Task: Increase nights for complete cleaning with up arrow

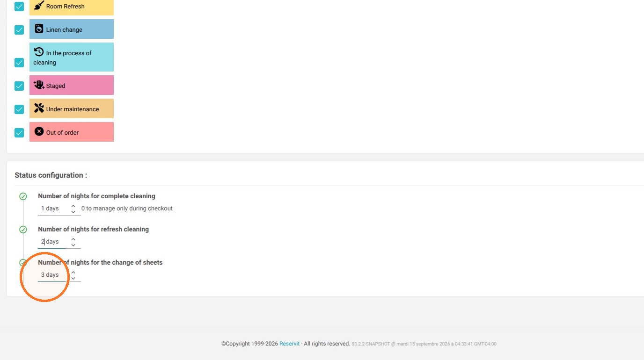Action: click(x=73, y=206)
